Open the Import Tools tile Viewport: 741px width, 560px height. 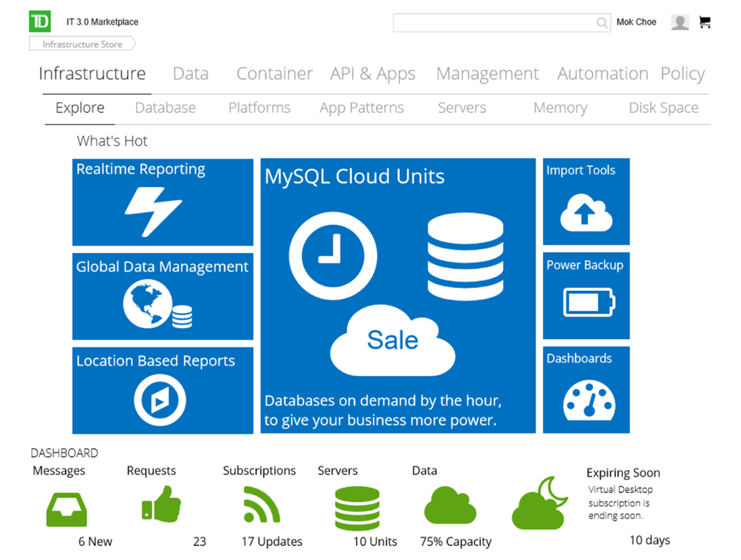click(x=586, y=202)
